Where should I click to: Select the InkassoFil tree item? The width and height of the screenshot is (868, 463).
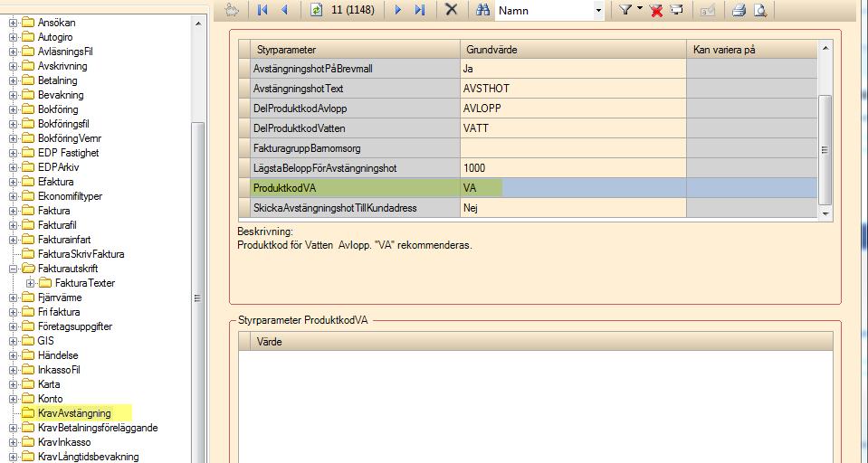[59, 370]
